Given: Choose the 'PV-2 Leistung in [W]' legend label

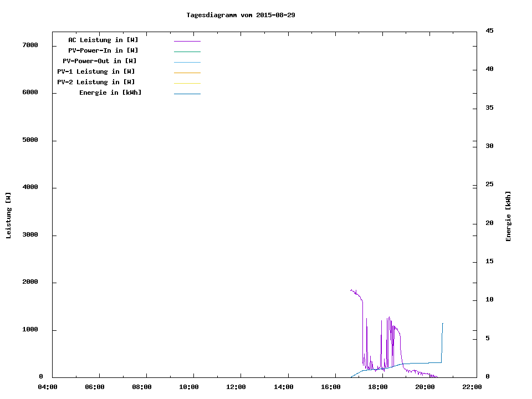Looking at the screenshot, I should [96, 82].
